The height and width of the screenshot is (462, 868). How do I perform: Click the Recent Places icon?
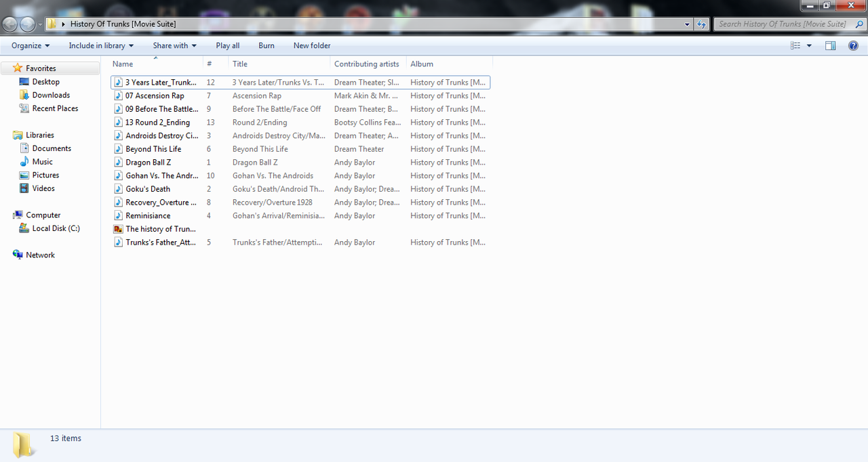(24, 108)
